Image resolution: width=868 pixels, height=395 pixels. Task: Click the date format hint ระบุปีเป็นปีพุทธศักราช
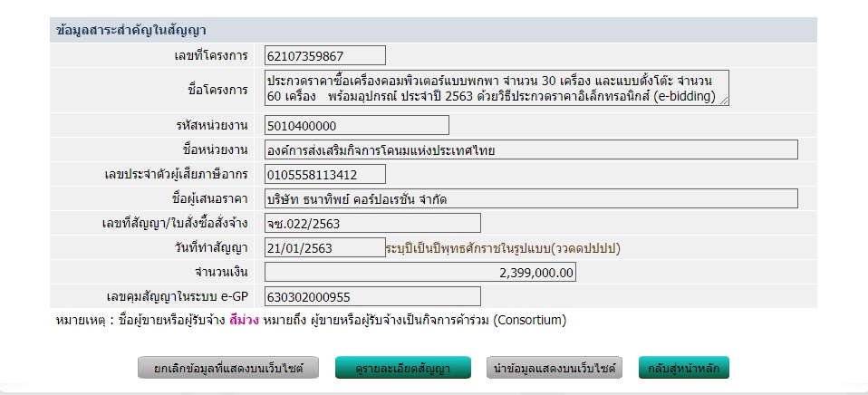(x=503, y=248)
